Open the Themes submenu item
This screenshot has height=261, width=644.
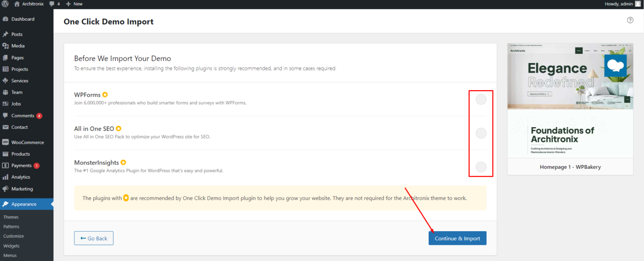pos(11,217)
